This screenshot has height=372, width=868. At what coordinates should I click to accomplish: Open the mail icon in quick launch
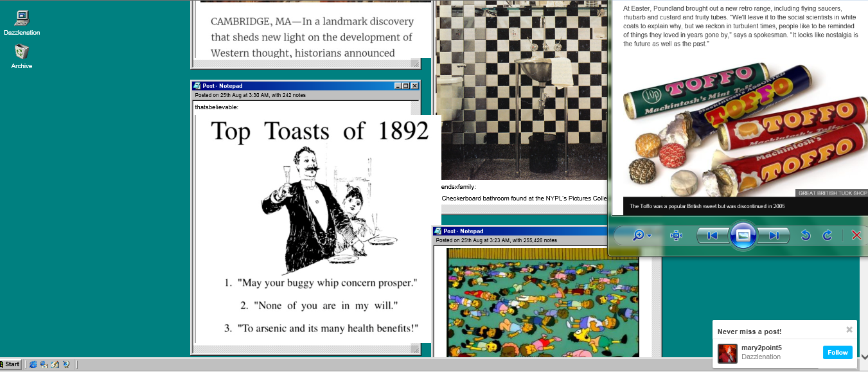click(x=44, y=364)
